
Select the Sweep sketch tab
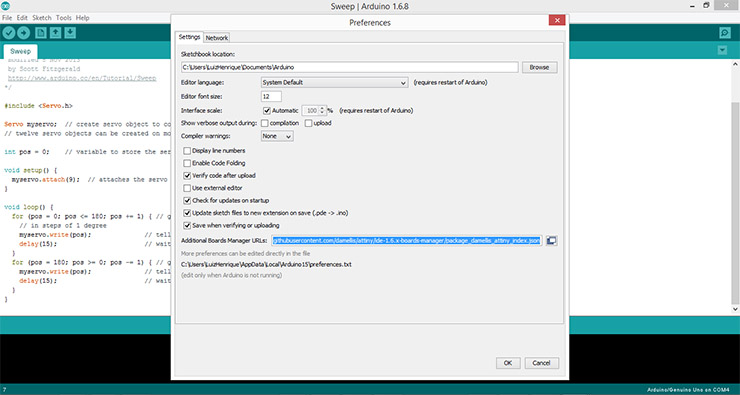20,51
